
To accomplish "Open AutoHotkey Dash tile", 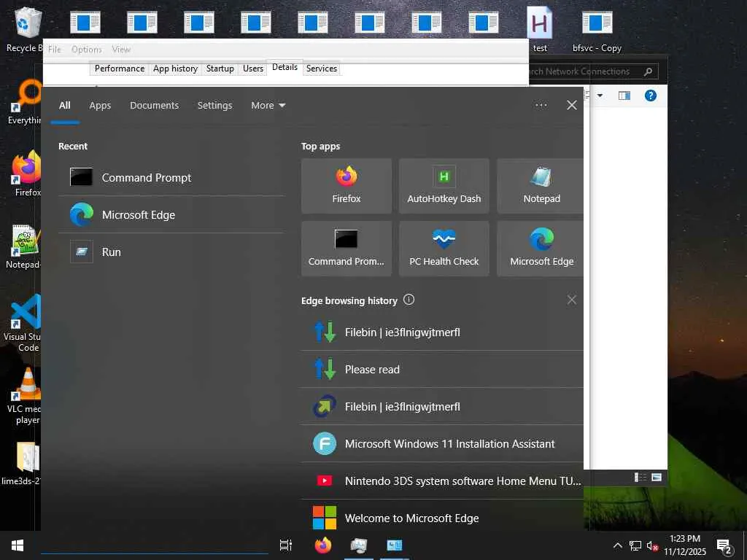I will pos(444,186).
